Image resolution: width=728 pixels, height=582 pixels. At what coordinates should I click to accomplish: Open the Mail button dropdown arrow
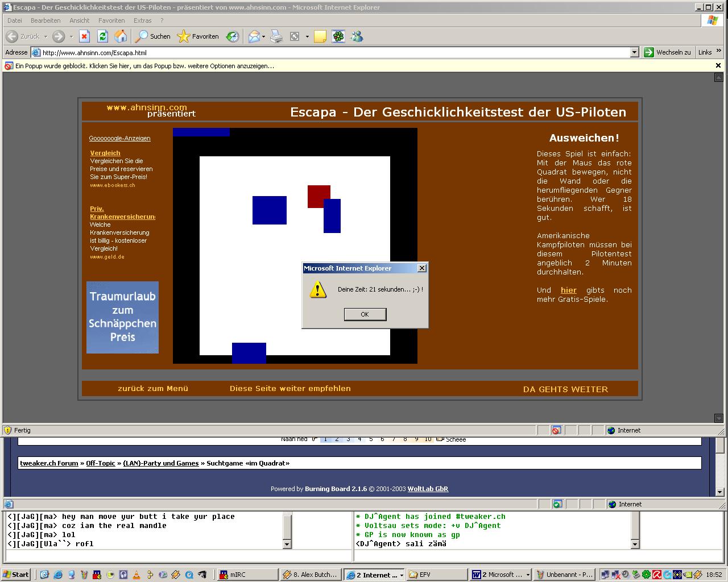(x=264, y=36)
